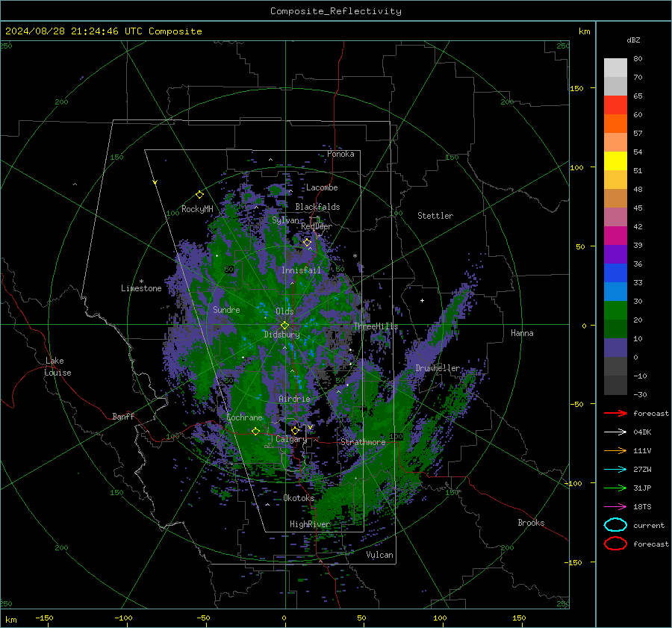Pick the gold 51-48 dBZ swatch
This screenshot has height=628, width=672.
click(615, 180)
